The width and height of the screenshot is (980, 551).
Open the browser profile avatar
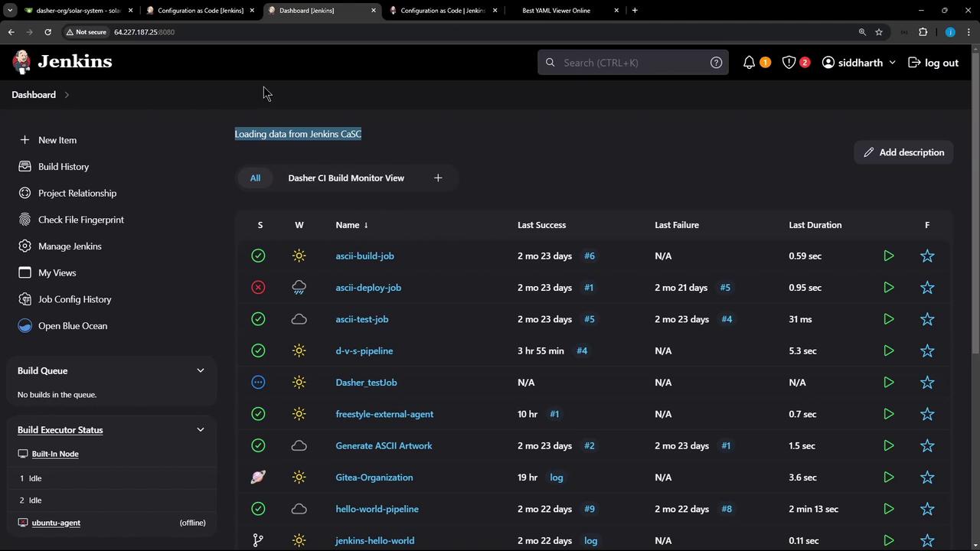coord(950,32)
